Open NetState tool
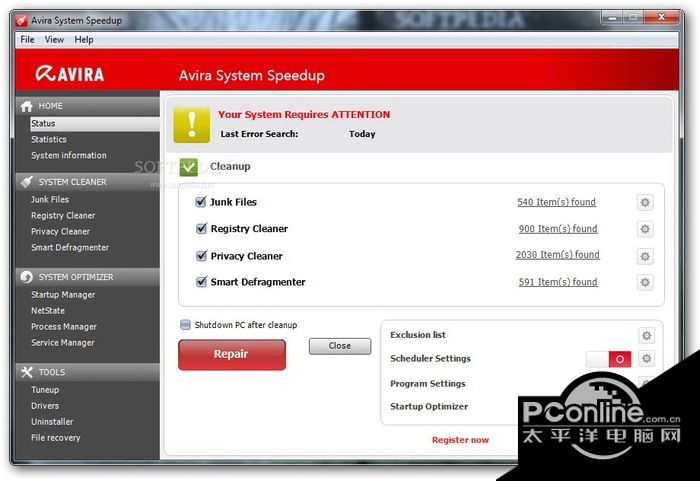 pyautogui.click(x=48, y=310)
